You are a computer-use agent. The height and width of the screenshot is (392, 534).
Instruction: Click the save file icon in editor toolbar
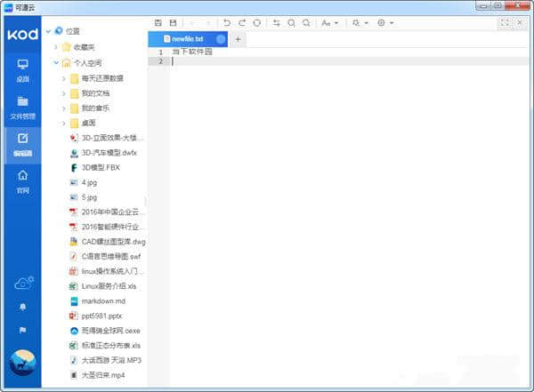coord(158,22)
